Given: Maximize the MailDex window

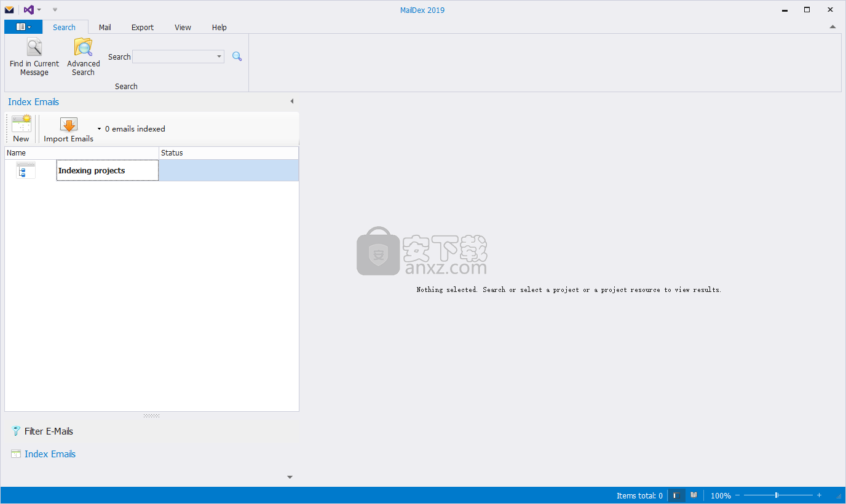Looking at the screenshot, I should (x=807, y=10).
